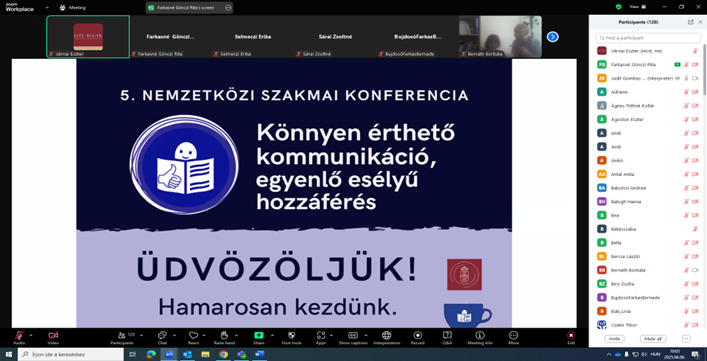Click green screen-share icon beside Farkasné Göncži Rita
707x361 pixels.
pos(677,64)
